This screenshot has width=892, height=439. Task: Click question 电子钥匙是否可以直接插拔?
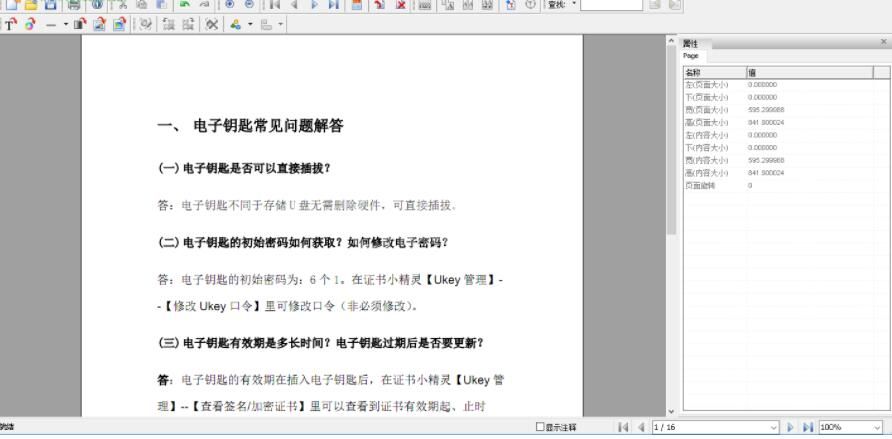click(257, 168)
